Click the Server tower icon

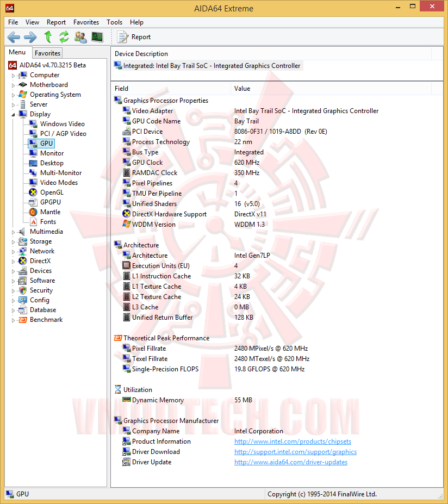(x=22, y=104)
